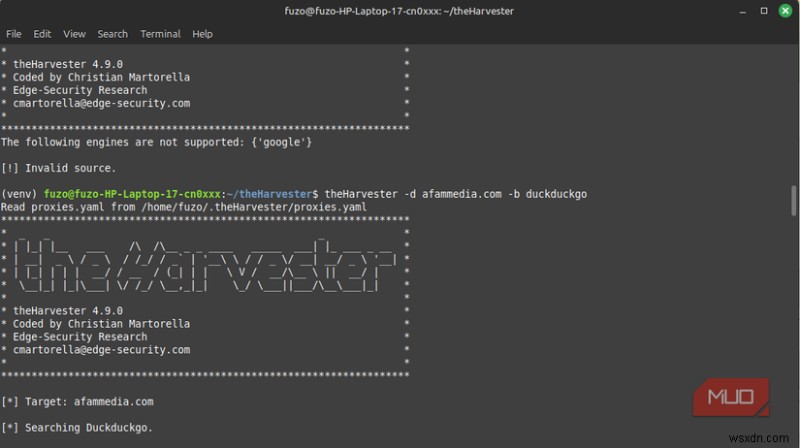Open the Help menu

(202, 34)
